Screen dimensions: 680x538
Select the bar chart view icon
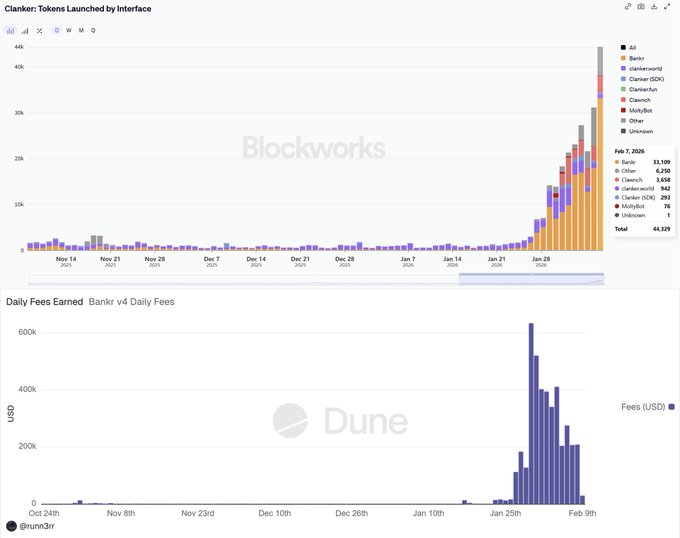click(10, 31)
